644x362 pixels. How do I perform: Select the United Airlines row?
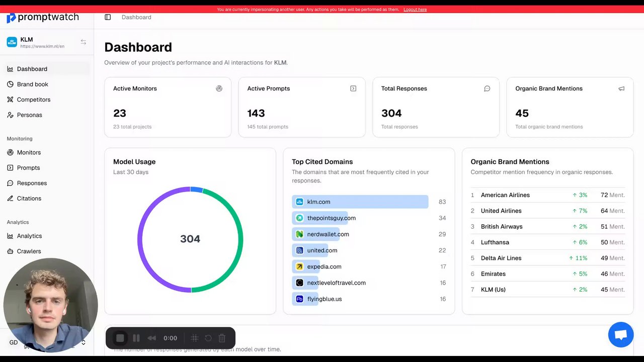(548, 211)
